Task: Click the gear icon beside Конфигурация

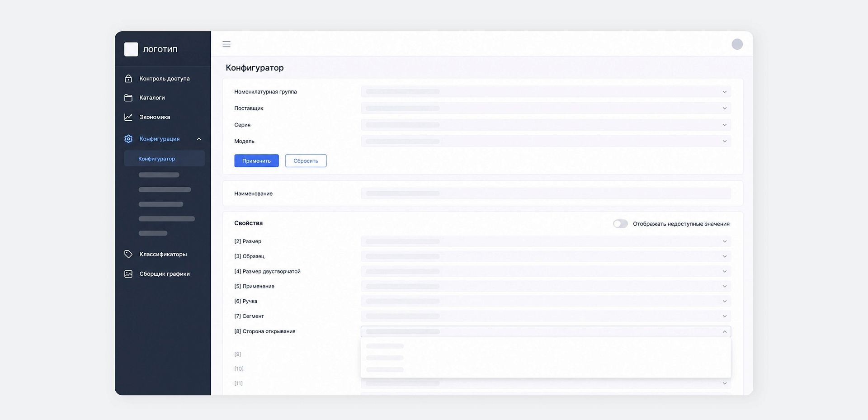Action: [x=128, y=139]
